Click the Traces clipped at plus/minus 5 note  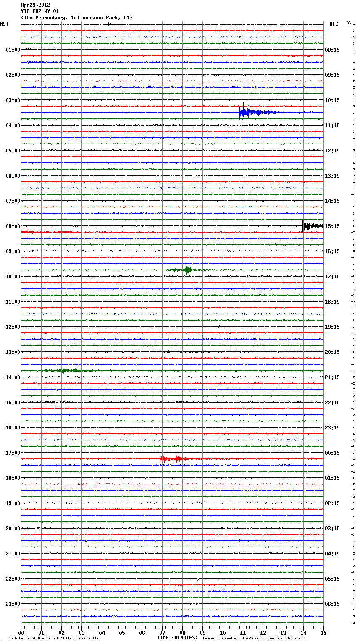[x=254, y=638]
